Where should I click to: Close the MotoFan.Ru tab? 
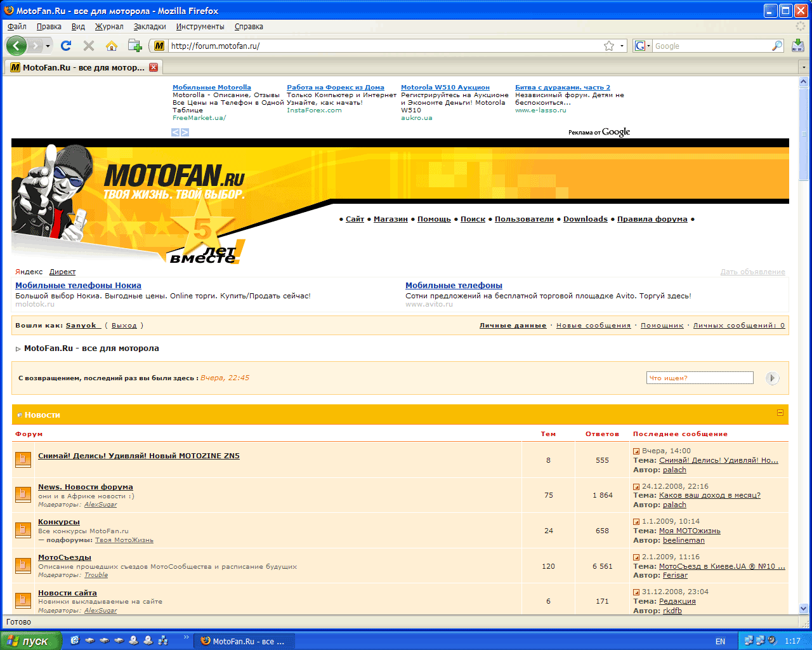pyautogui.click(x=154, y=67)
